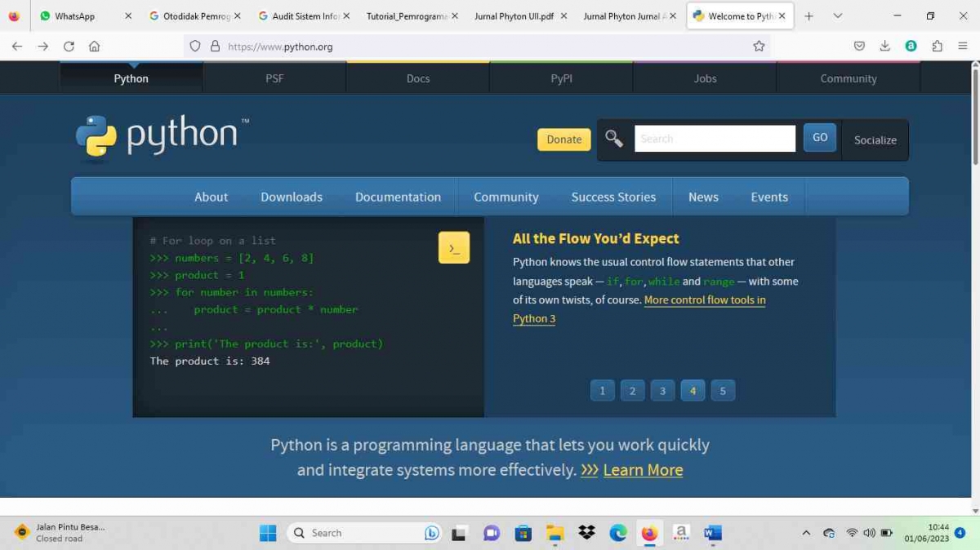Switch to the Jurnal Phyton UII.pdf tab

point(514,16)
